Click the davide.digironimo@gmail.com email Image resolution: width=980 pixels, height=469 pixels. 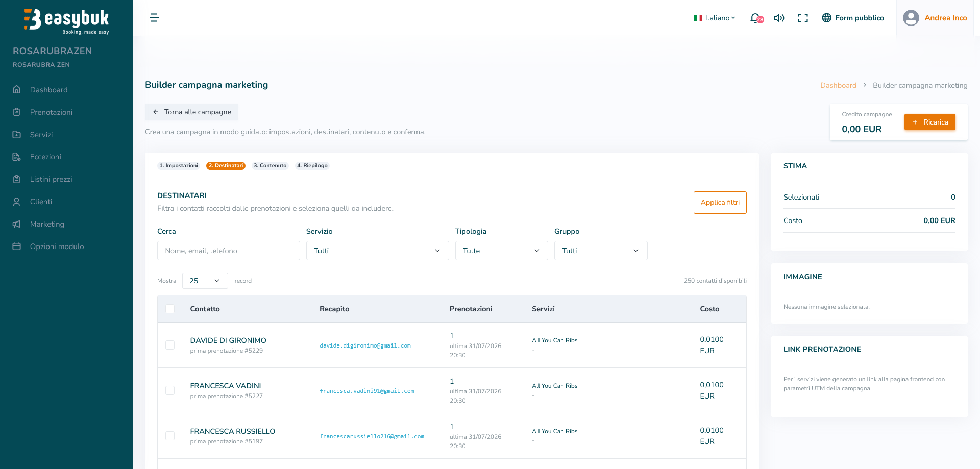pyautogui.click(x=365, y=345)
